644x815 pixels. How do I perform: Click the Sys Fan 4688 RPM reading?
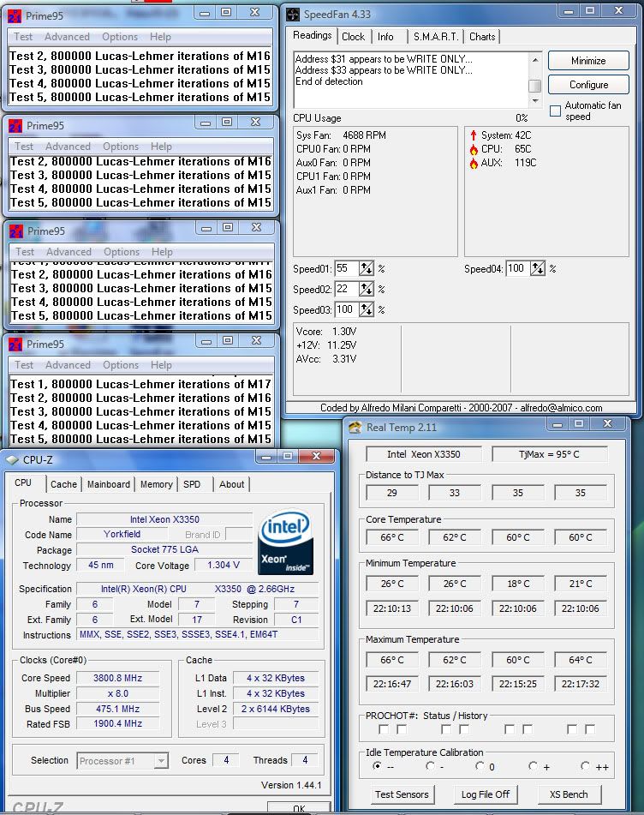341,135
